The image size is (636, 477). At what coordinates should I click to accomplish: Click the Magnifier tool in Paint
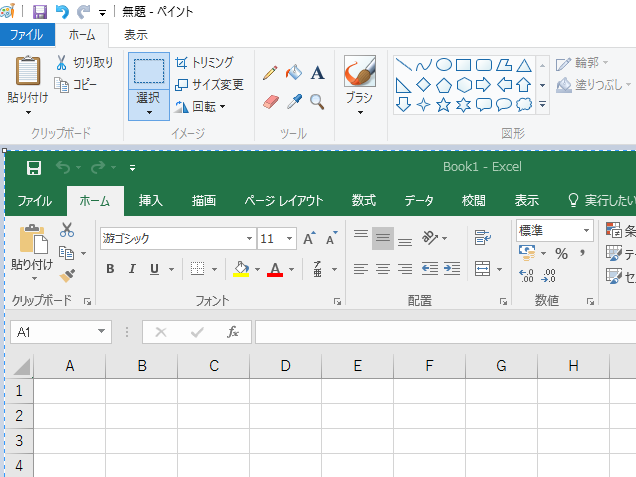[x=317, y=101]
